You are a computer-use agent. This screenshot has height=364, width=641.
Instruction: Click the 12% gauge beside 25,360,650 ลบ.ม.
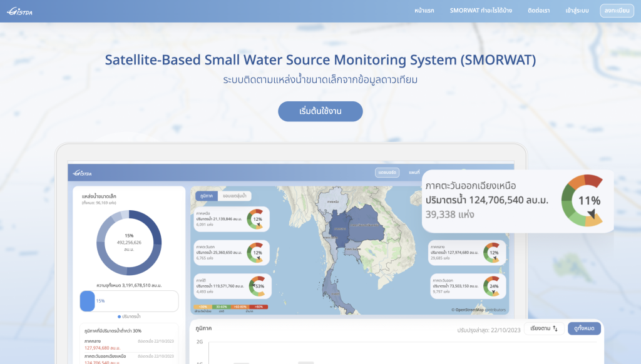click(255, 253)
